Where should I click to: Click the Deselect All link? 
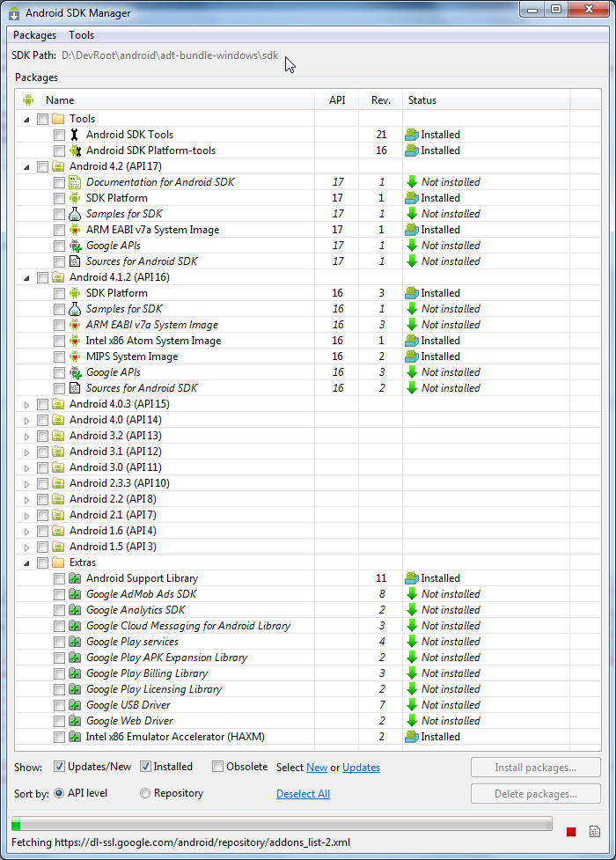[303, 794]
